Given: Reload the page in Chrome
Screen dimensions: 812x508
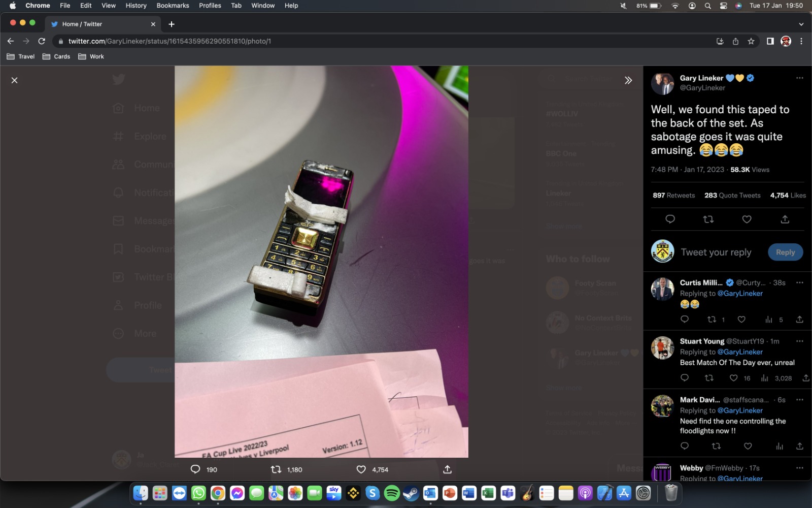Looking at the screenshot, I should [x=42, y=41].
